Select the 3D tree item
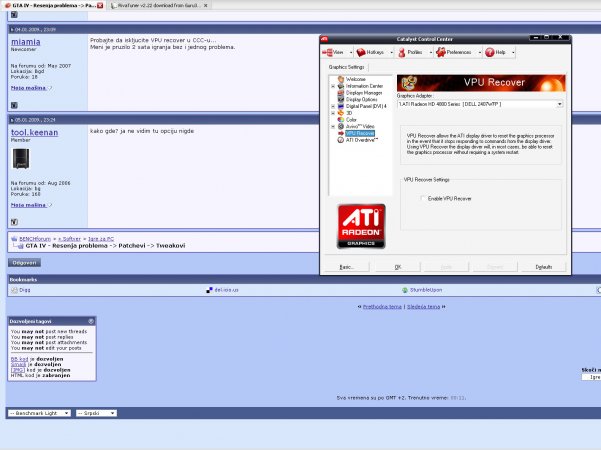This screenshot has width=601, height=450. pos(349,113)
